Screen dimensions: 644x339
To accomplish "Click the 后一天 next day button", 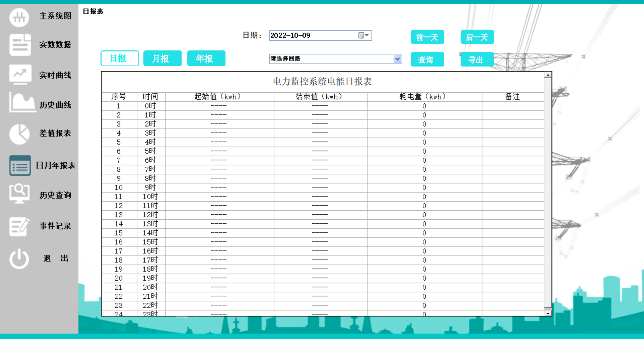I will [x=477, y=37].
